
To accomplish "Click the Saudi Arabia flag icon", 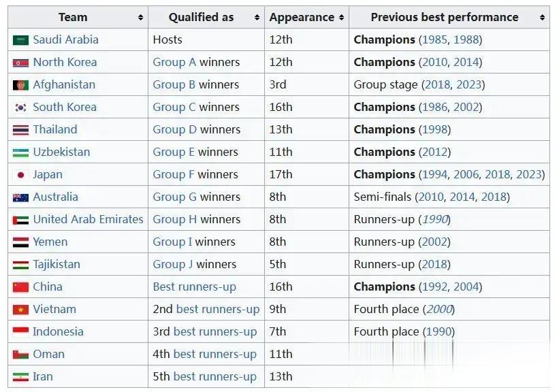I will (20, 40).
